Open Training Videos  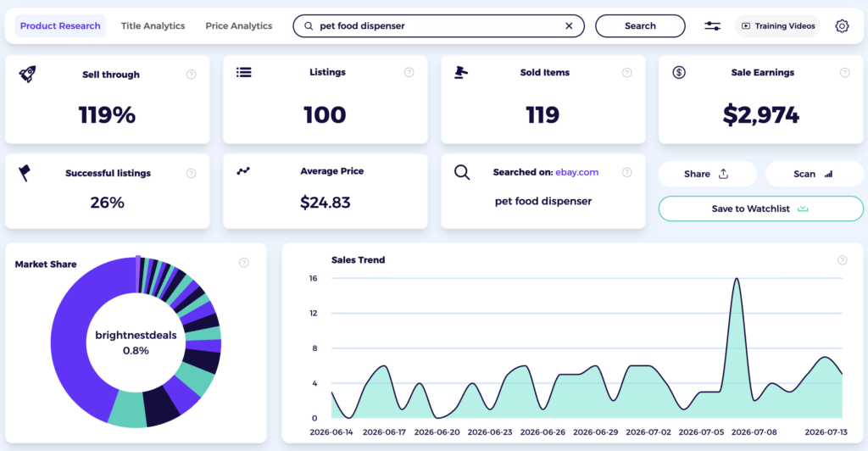[778, 26]
